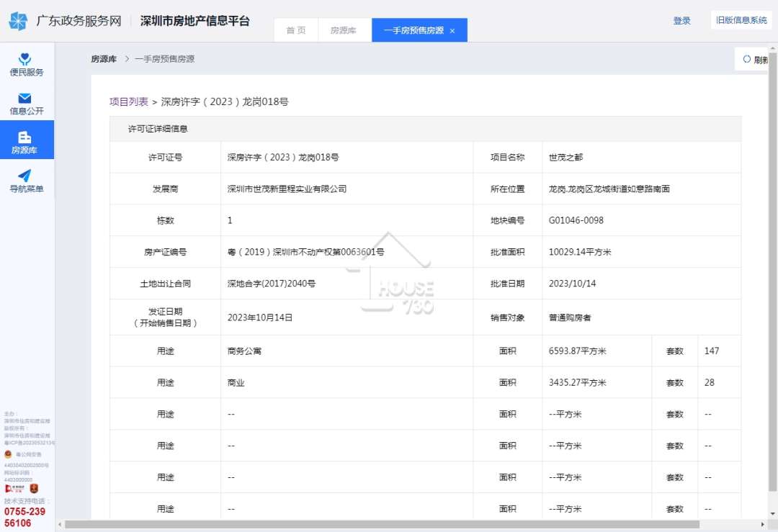Click land contract 深地合字(2017)2040号
The height and width of the screenshot is (532, 778).
(x=272, y=284)
